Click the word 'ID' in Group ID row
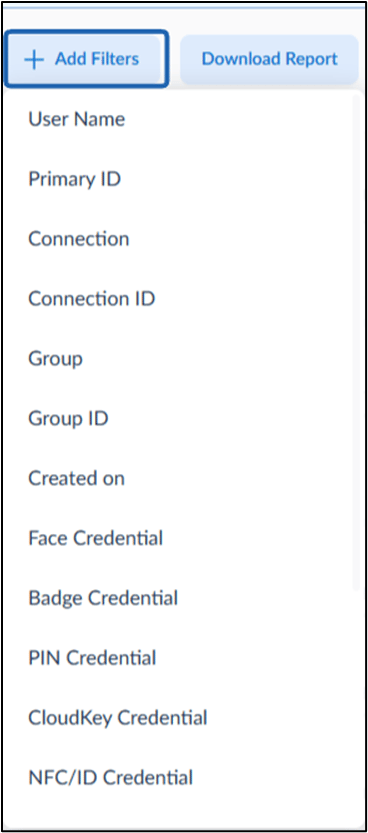 [x=98, y=419]
